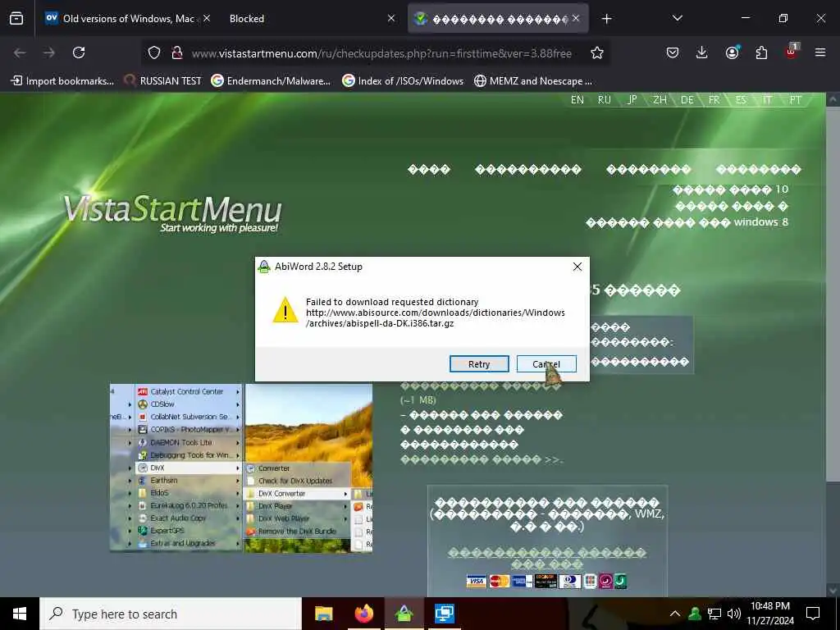Switch site language to RU
The height and width of the screenshot is (630, 840).
(x=604, y=99)
